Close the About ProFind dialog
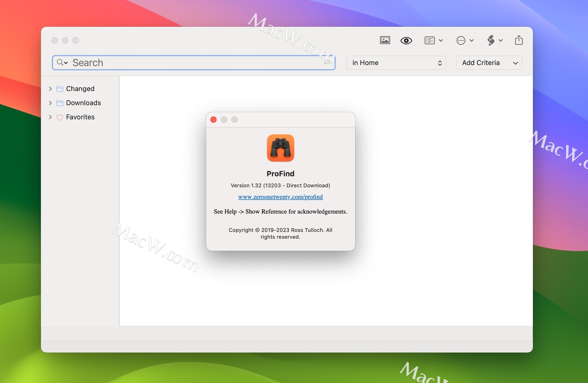This screenshot has height=383, width=588. [213, 120]
